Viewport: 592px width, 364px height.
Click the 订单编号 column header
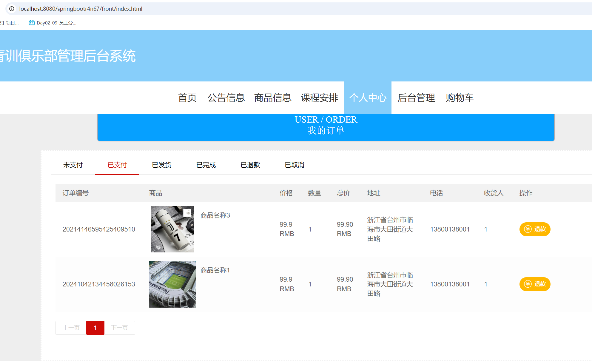(75, 193)
